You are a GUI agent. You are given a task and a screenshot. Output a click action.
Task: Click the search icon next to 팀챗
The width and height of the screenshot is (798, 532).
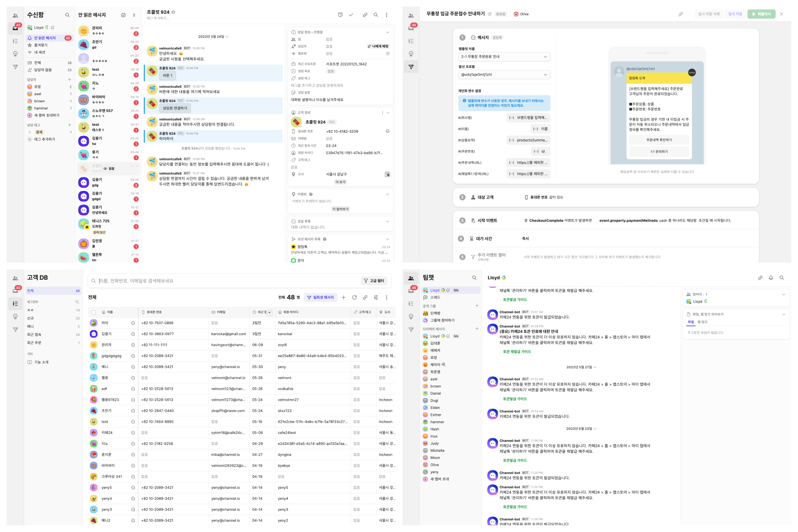[474, 278]
